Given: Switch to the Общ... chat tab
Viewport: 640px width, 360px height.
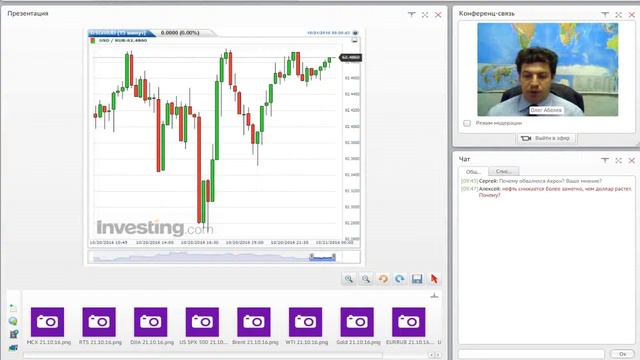Looking at the screenshot, I should pyautogui.click(x=473, y=171).
